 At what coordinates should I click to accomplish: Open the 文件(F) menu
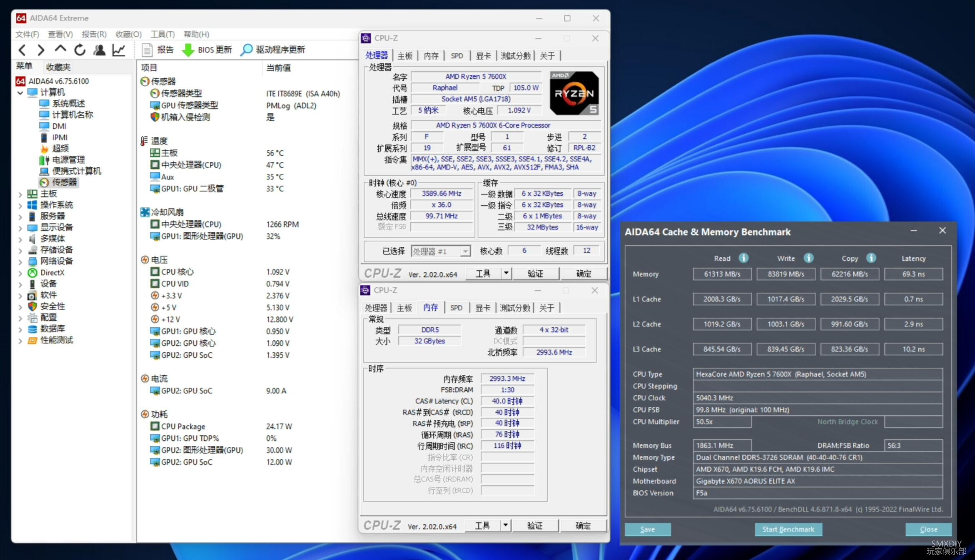click(x=28, y=34)
